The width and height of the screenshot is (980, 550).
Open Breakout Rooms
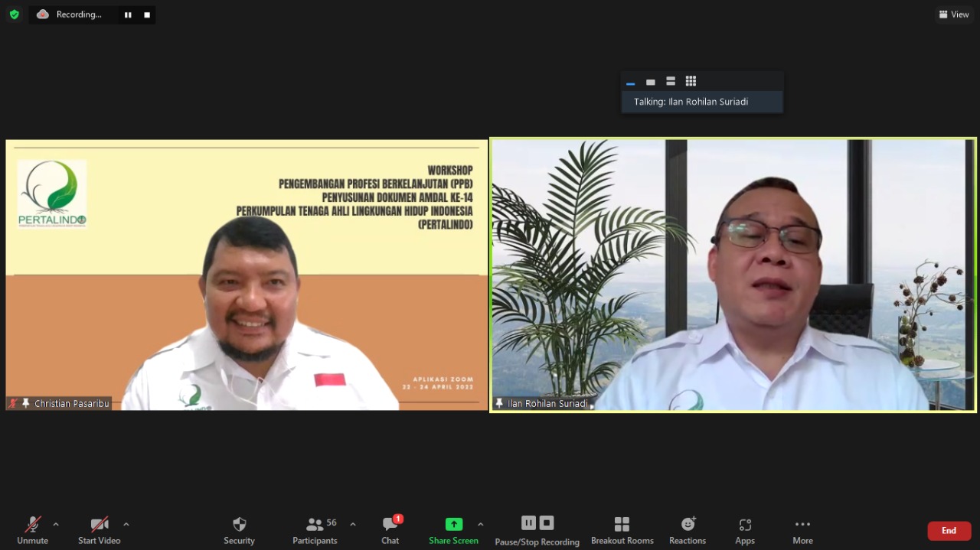point(622,530)
